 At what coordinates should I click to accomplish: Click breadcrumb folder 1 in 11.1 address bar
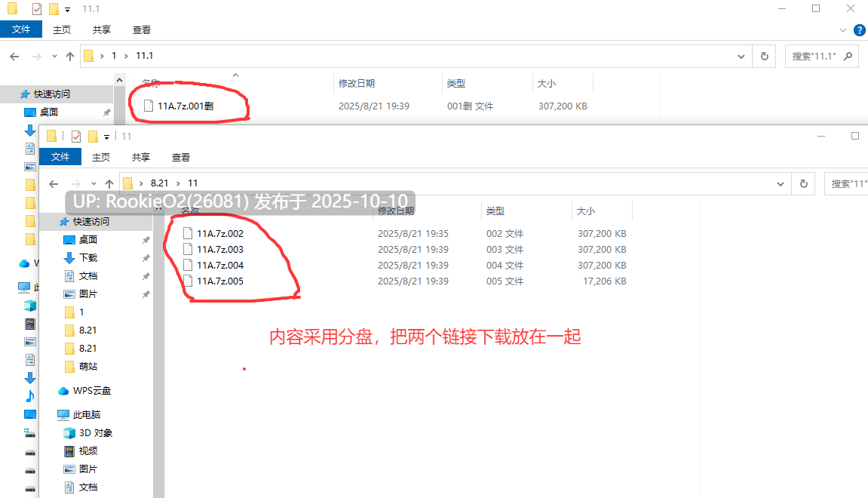114,55
